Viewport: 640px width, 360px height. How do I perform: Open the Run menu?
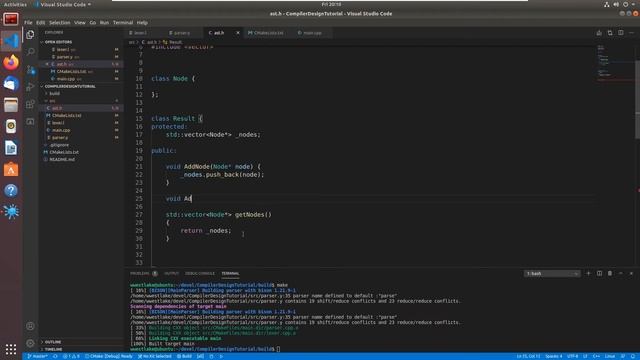pos(104,22)
